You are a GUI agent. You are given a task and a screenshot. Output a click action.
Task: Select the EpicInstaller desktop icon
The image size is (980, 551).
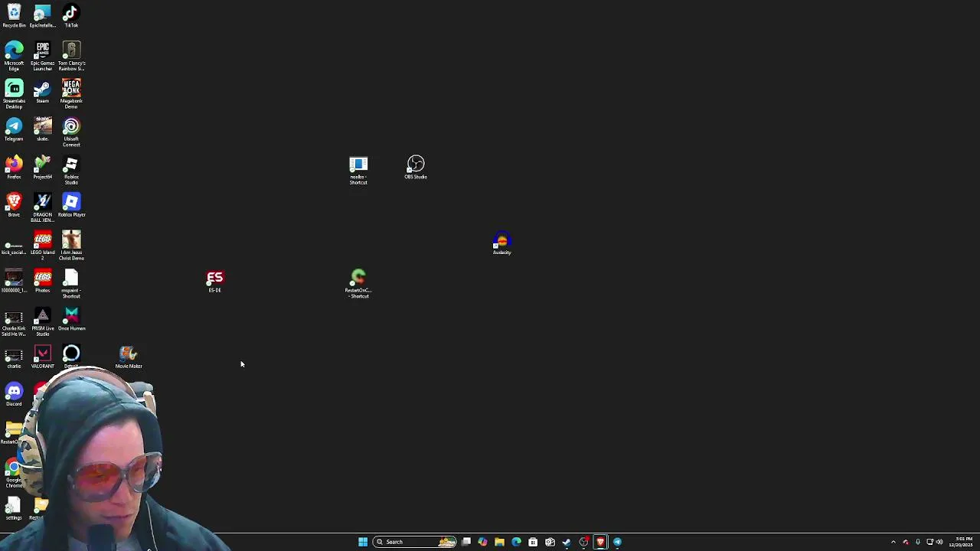click(x=42, y=16)
